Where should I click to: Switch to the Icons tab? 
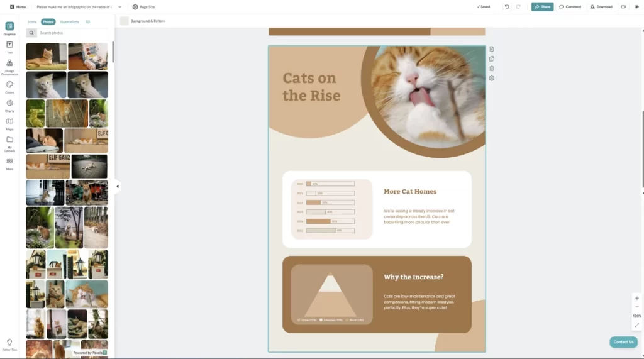[x=33, y=22]
